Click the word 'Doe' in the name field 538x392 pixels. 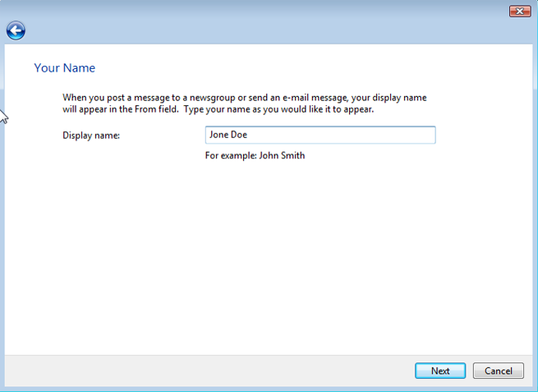239,136
